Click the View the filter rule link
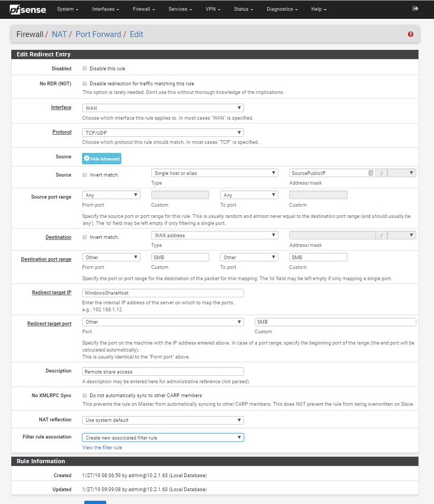The width and height of the screenshot is (434, 504). (102, 448)
